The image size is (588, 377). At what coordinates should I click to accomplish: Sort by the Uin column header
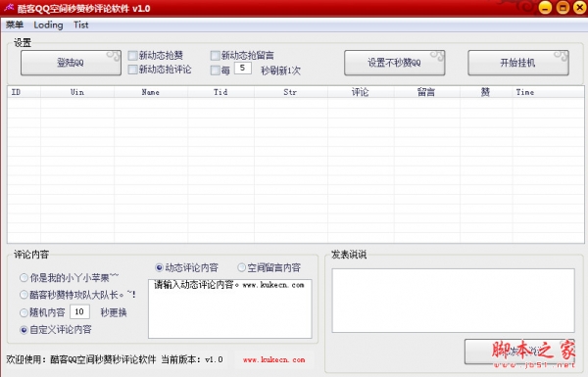(77, 92)
